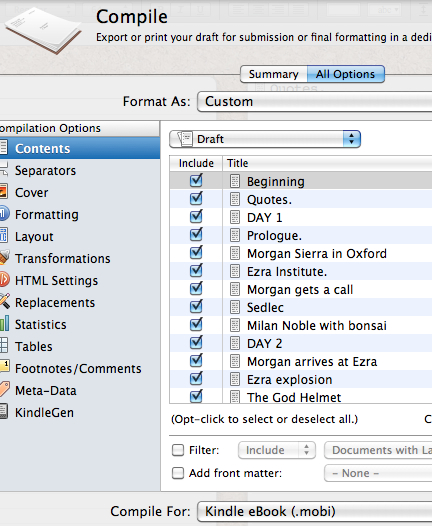Select the Morgan gets a call title

coord(300,290)
